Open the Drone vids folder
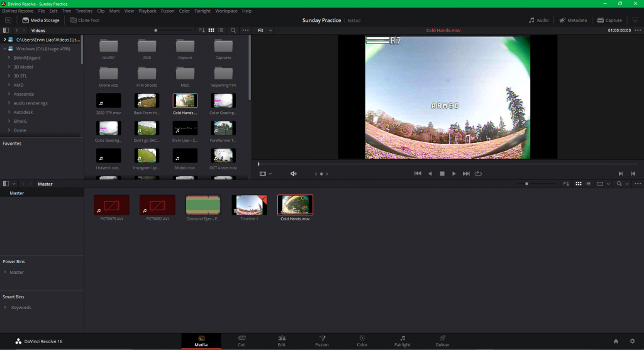This screenshot has height=350, width=644. tap(108, 77)
